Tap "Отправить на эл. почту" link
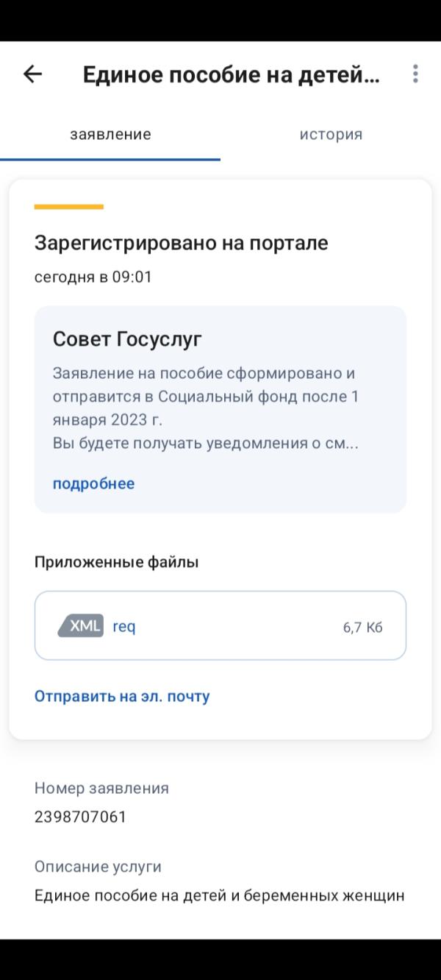The width and height of the screenshot is (441, 980). pyautogui.click(x=122, y=695)
